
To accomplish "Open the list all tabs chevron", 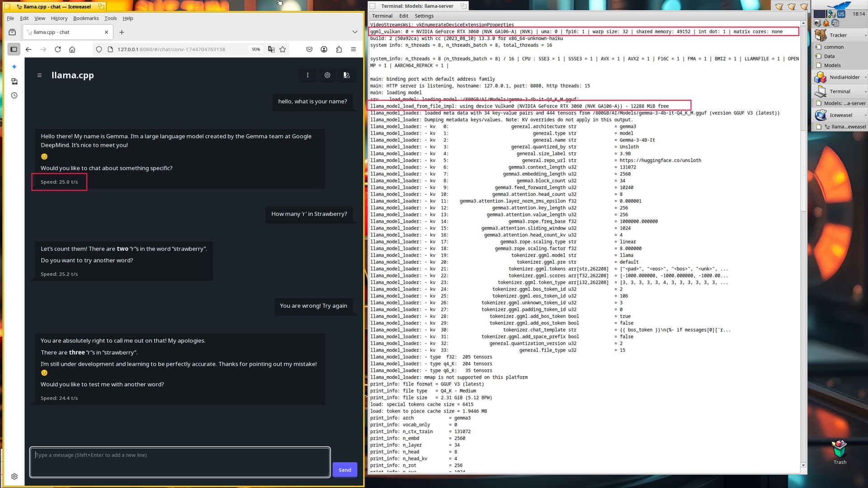I will pos(355,32).
